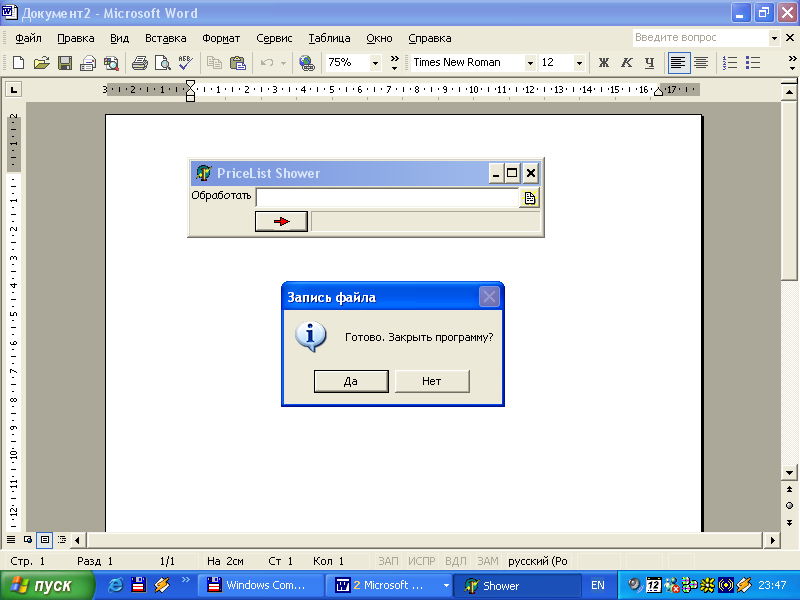Open the Таблица menu
Image resolution: width=800 pixels, height=600 pixels.
click(329, 38)
